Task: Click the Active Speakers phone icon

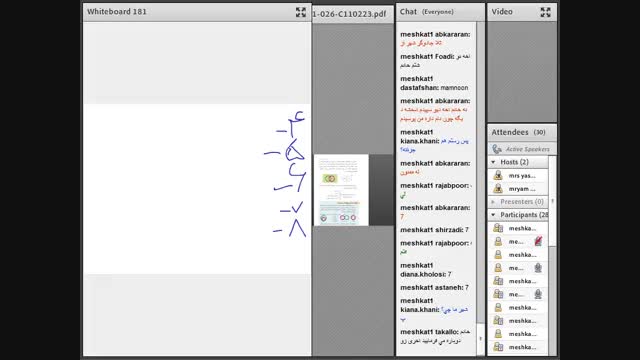Action: pyautogui.click(x=497, y=149)
